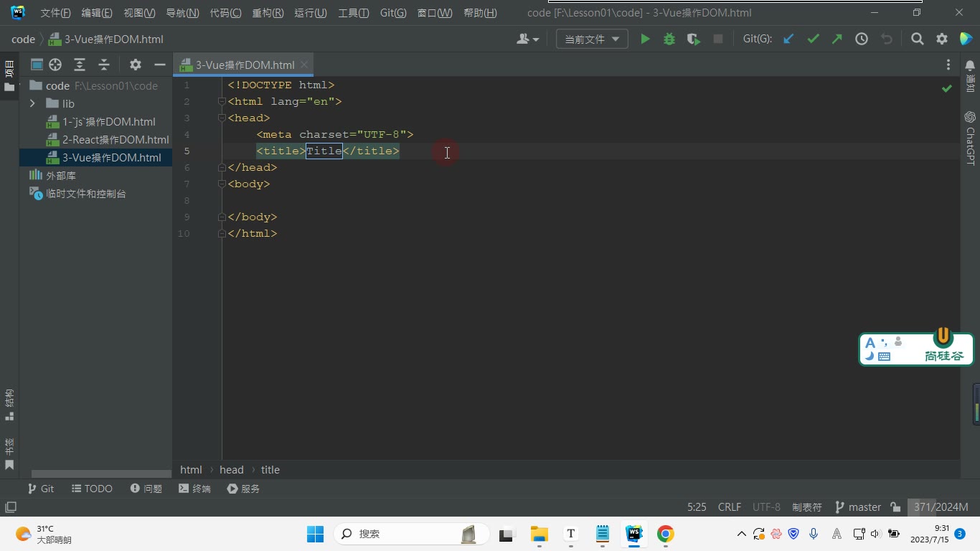Image resolution: width=980 pixels, height=551 pixels.
Task: Click the Git update project arrow
Action: [x=788, y=39]
